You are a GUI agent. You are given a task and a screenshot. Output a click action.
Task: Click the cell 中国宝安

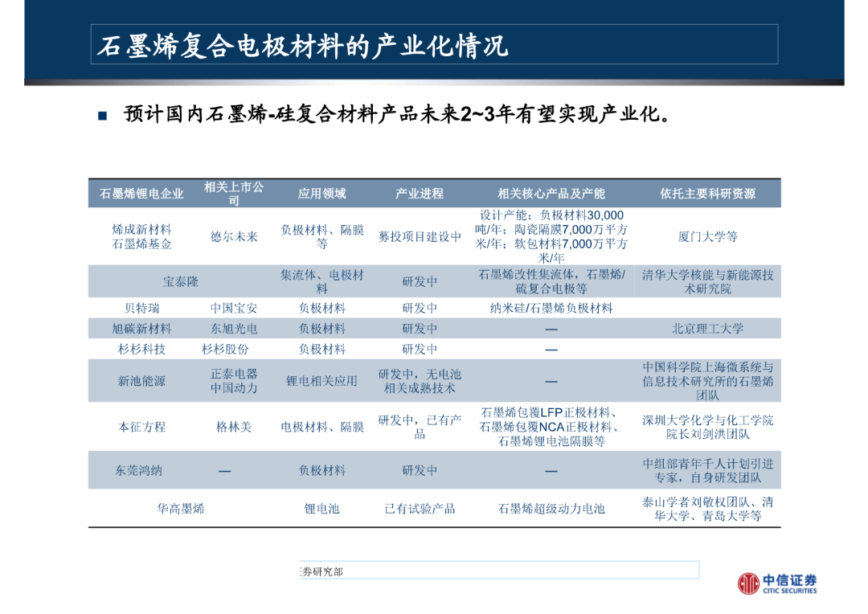coord(234,308)
